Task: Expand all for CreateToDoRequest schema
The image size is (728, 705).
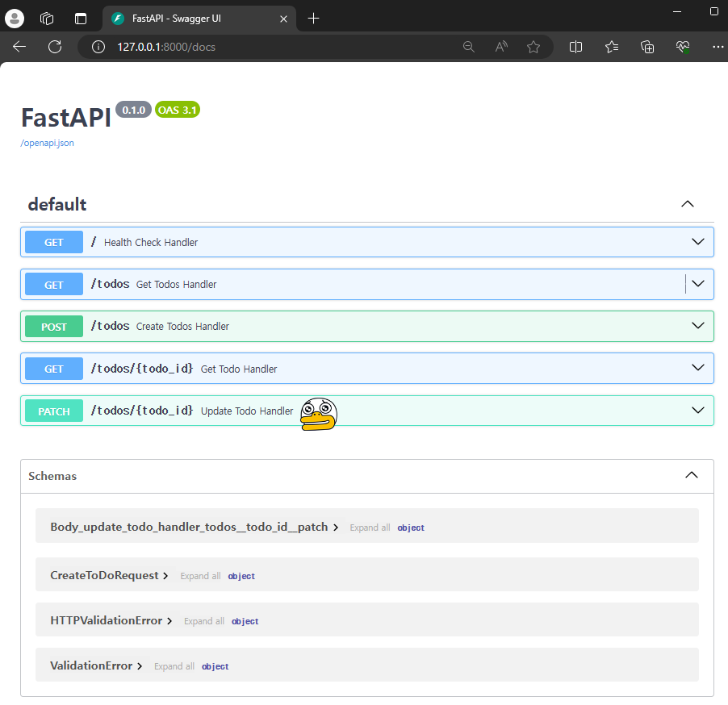Action: coord(201,576)
